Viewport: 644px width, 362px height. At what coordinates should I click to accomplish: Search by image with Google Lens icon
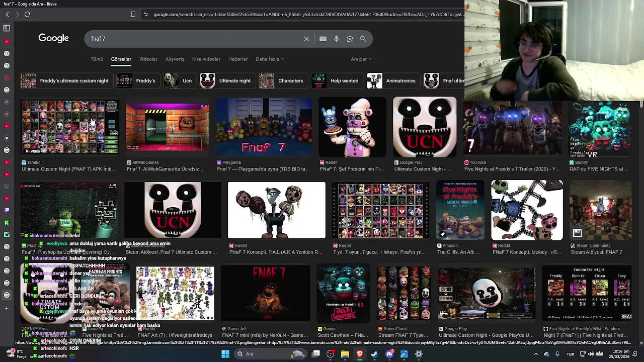point(350,39)
